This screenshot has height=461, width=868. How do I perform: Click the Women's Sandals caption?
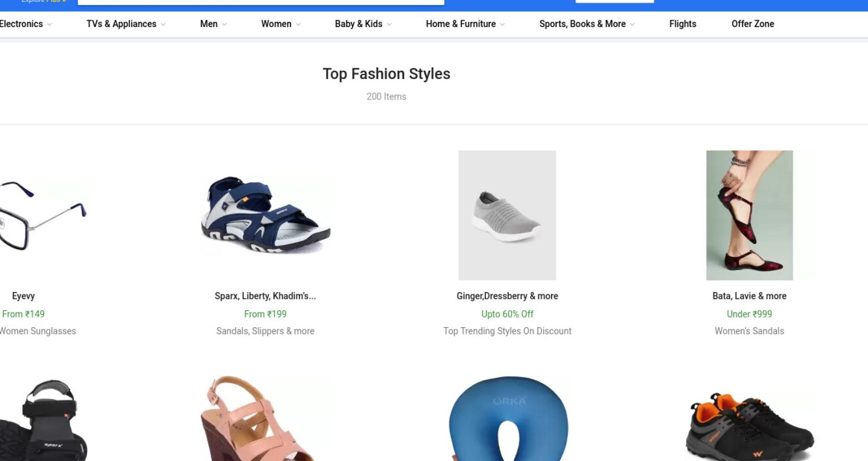point(749,331)
